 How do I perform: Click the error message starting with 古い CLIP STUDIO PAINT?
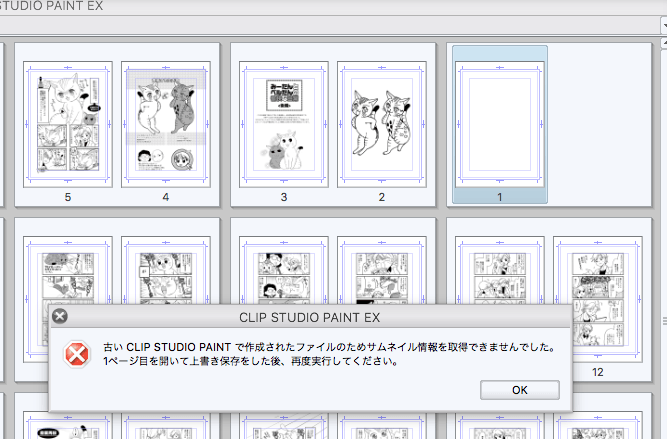click(x=330, y=347)
